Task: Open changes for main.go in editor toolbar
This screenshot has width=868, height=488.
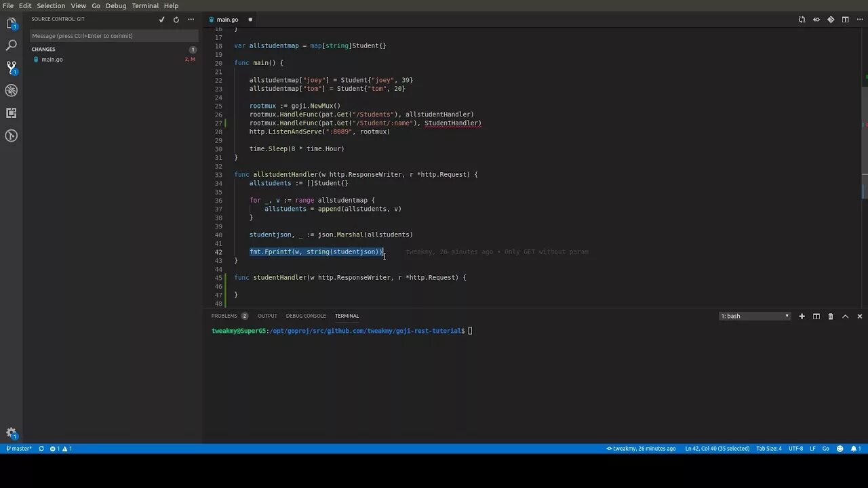Action: point(802,20)
